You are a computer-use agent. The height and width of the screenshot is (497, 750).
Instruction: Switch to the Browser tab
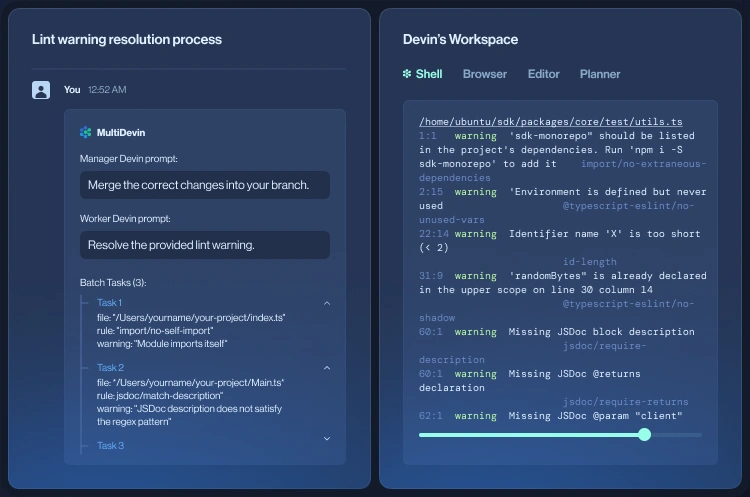(484, 74)
